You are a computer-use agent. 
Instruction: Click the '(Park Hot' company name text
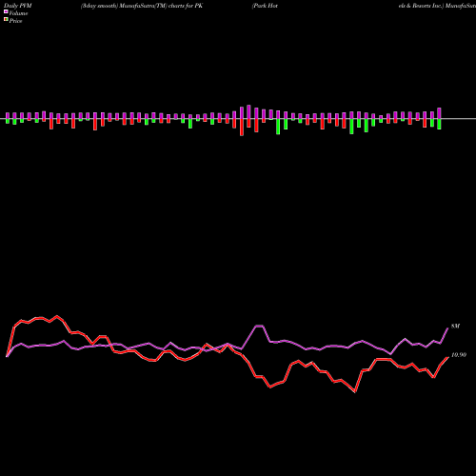(265, 6)
